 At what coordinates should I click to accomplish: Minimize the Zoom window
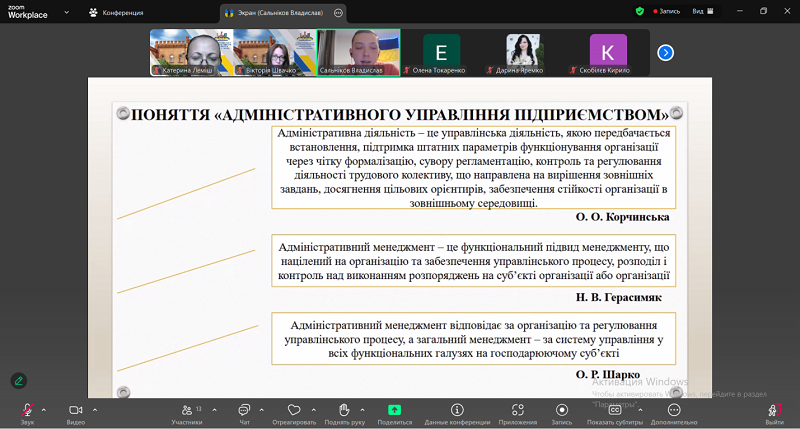(740, 11)
